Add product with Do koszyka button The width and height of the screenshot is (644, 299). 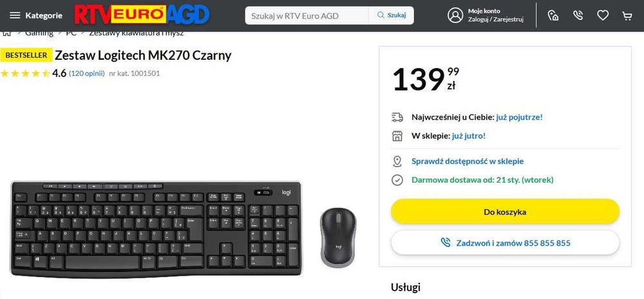point(505,212)
